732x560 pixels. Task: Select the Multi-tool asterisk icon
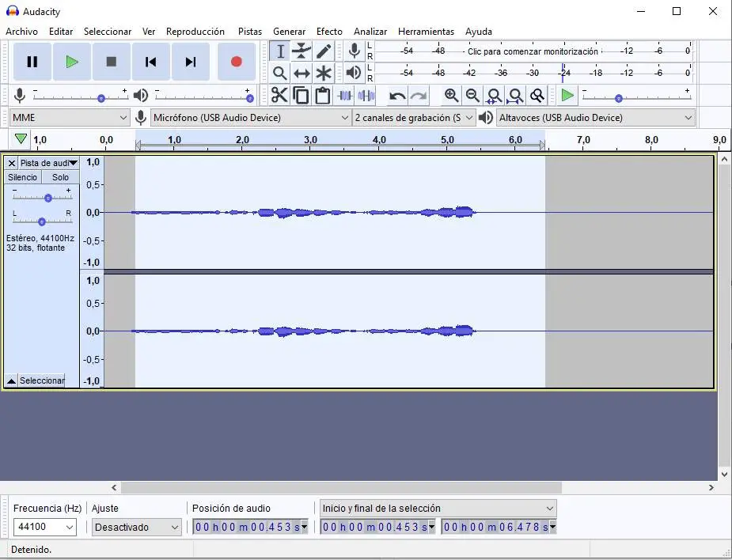pos(324,74)
